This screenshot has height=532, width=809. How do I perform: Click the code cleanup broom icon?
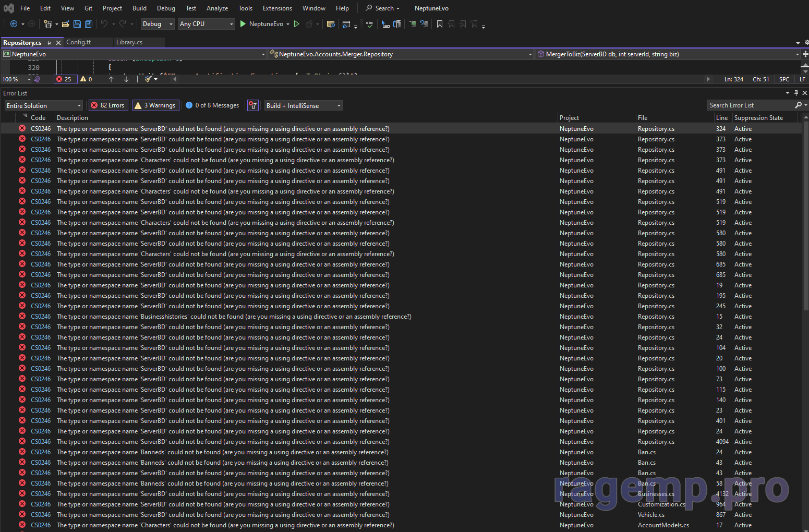149,79
